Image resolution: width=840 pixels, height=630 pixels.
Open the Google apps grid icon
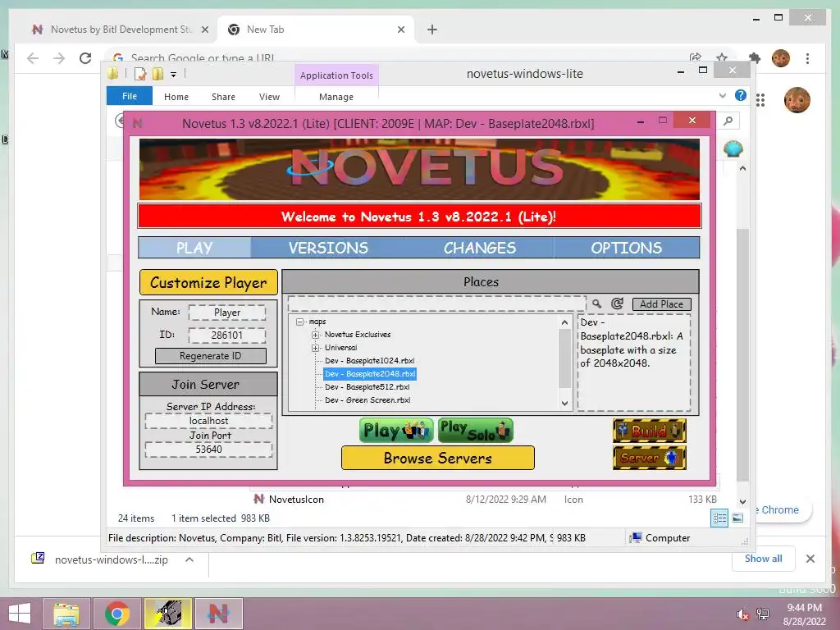click(x=760, y=99)
